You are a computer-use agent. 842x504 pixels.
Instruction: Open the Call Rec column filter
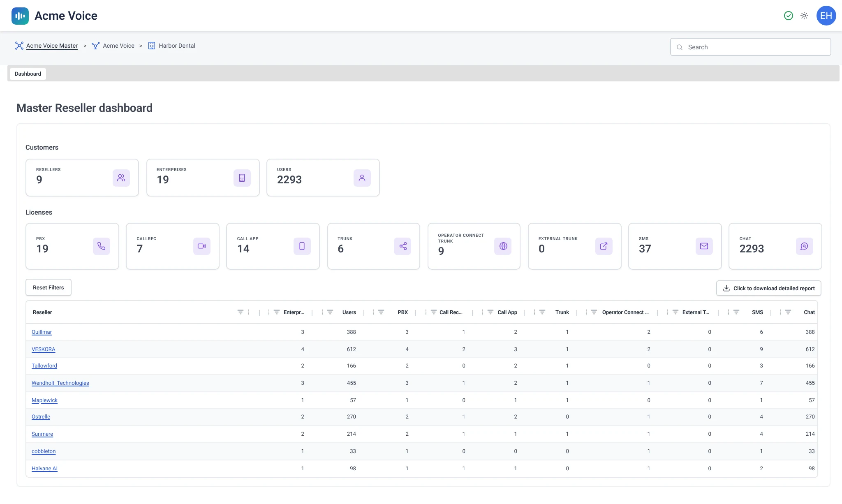(434, 312)
